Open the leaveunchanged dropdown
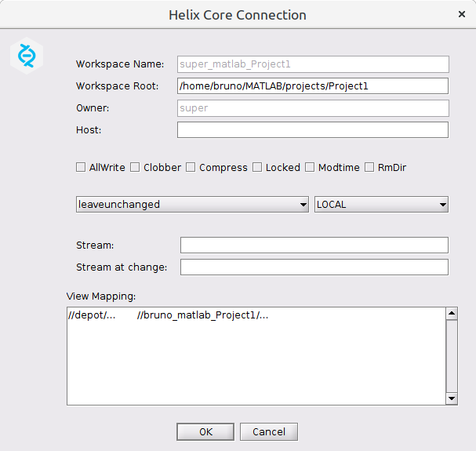Image resolution: width=476 pixels, height=451 pixels. pos(192,205)
